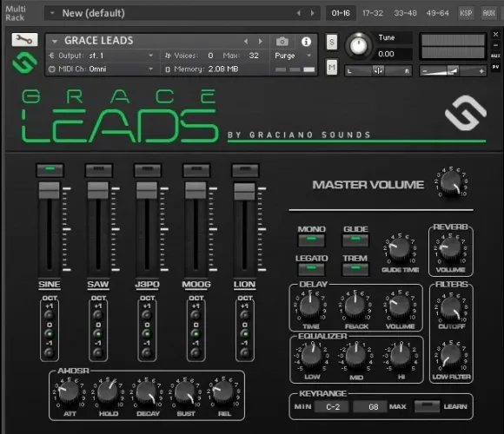Toggle the TREM button
Viewport: 504px width, 434px height.
pos(355,269)
